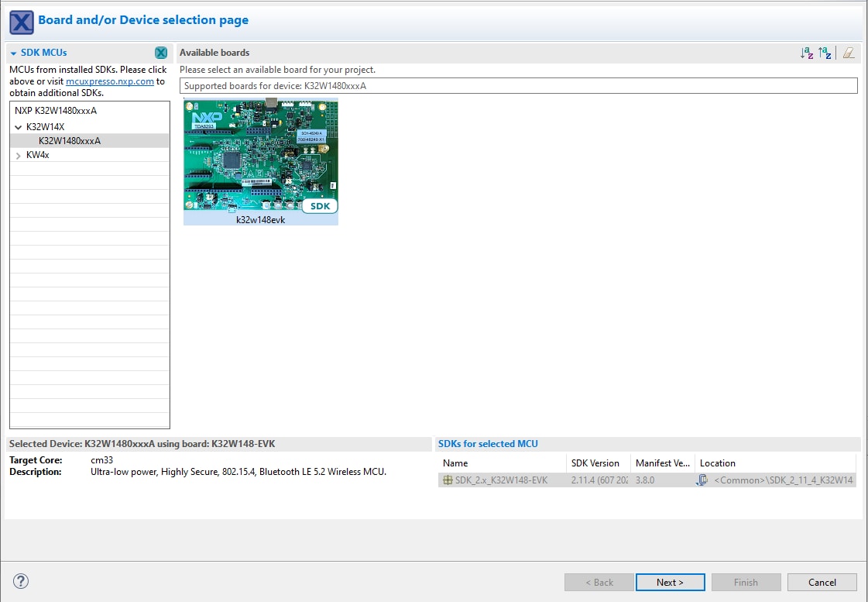Screen dimensions: 868x602
Task: Click the SDK_2.x_K32W148-EVK package icon
Action: pyautogui.click(x=448, y=480)
